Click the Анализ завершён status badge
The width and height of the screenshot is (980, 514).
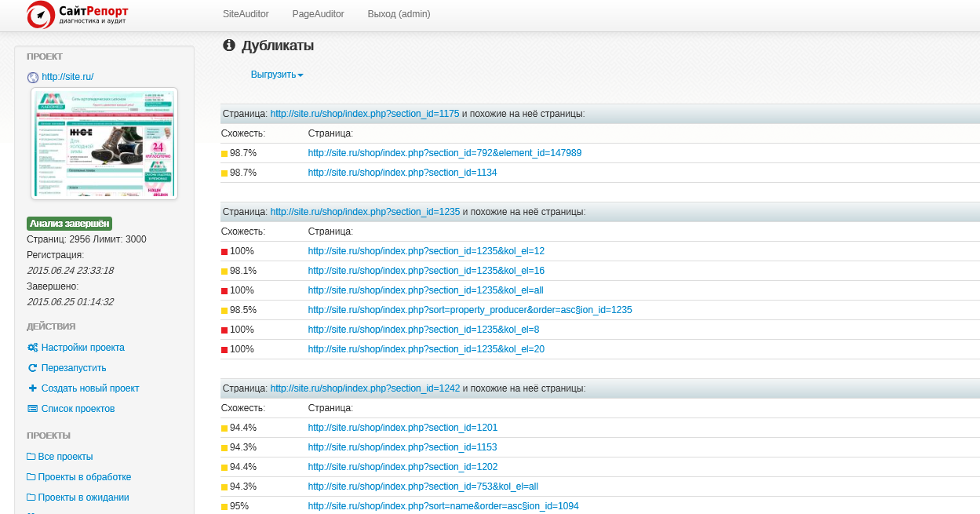coord(69,224)
